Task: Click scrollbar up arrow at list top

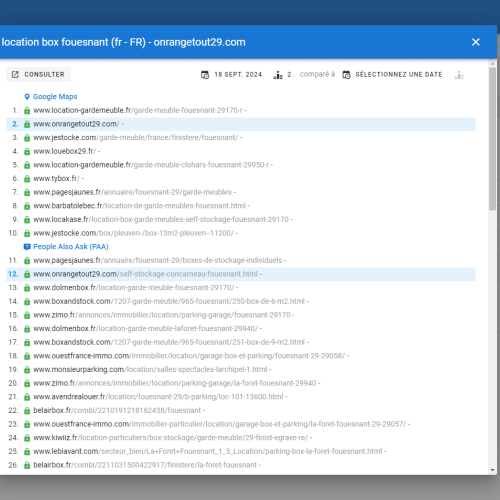Action: coord(493,63)
